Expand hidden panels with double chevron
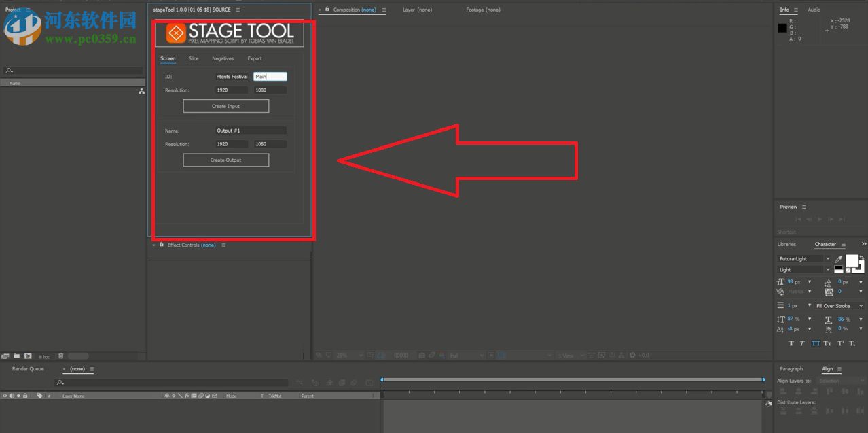Image resolution: width=868 pixels, height=433 pixels. [864, 244]
